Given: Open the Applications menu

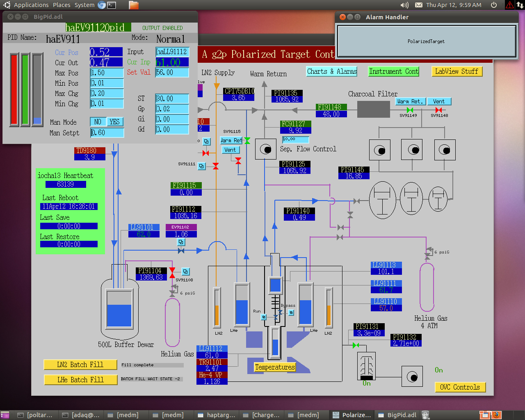Looking at the screenshot, I should (x=31, y=5).
